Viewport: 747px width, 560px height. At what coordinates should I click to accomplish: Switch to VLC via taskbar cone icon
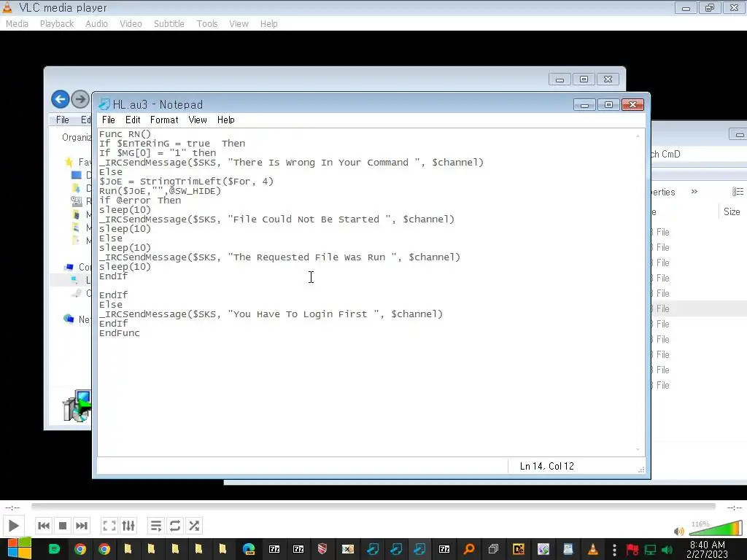[592, 549]
